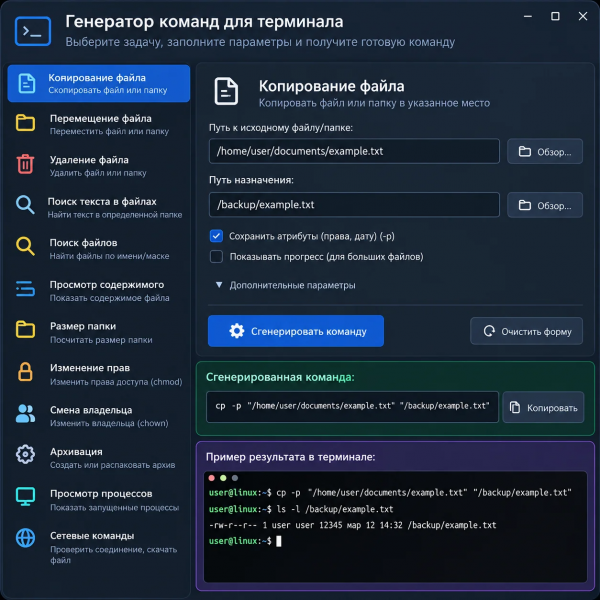Click Копировать button next to command
The height and width of the screenshot is (600, 600).
coord(543,407)
